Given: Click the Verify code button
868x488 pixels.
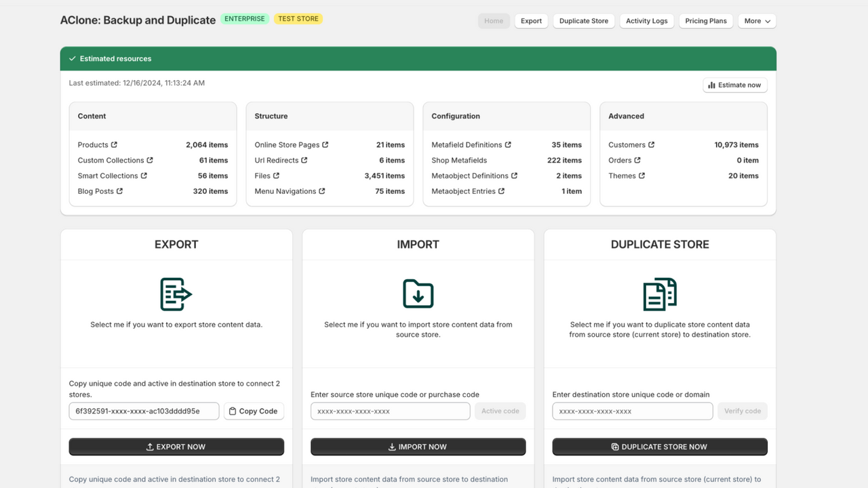Looking at the screenshot, I should tap(743, 411).
